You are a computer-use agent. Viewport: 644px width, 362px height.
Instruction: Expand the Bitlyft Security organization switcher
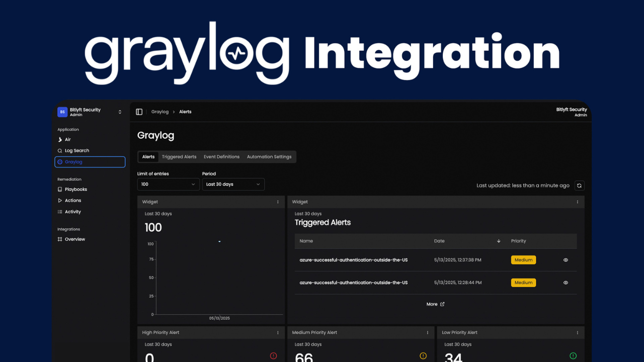(x=120, y=112)
